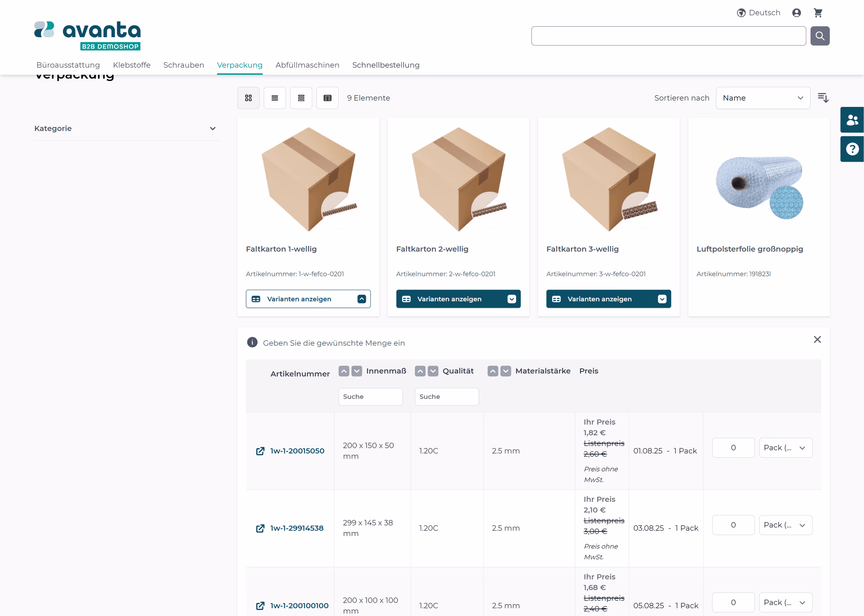Open Faltkarton 2-wellig product title
The image size is (864, 616).
coord(432,249)
